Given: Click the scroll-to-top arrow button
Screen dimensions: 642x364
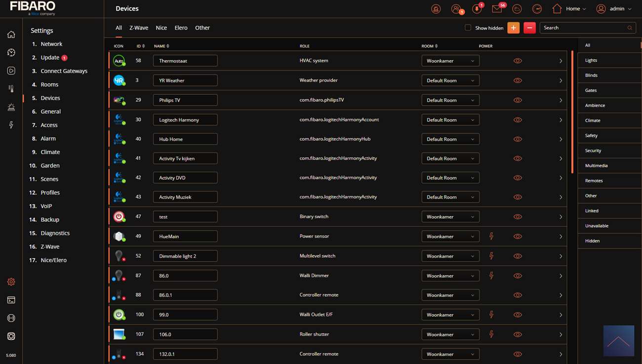Looking at the screenshot, I should 618,341.
